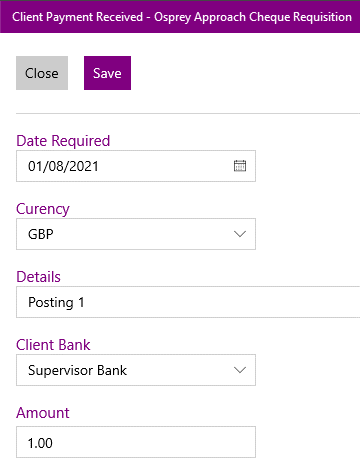
Task: Focus the Amount input box
Action: 136,442
